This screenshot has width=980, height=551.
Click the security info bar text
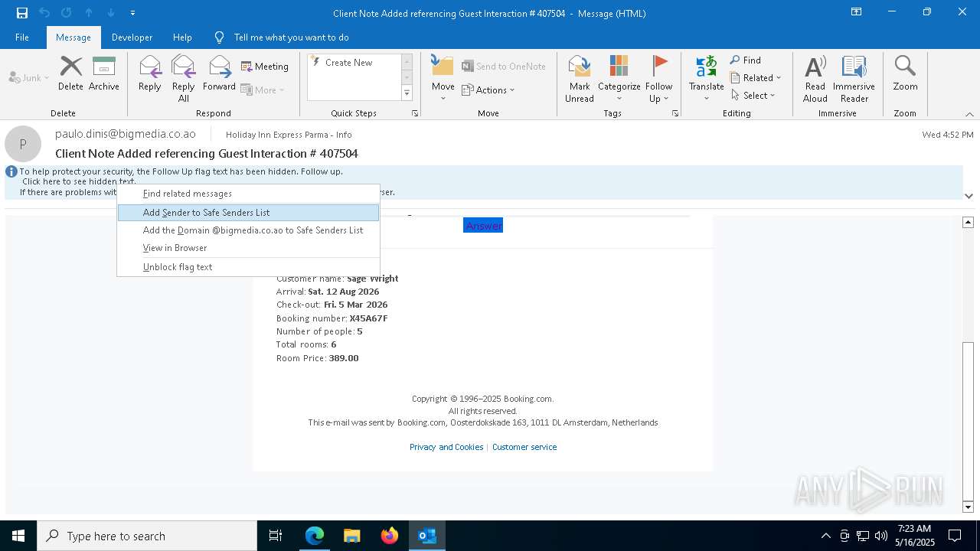pyautogui.click(x=482, y=182)
